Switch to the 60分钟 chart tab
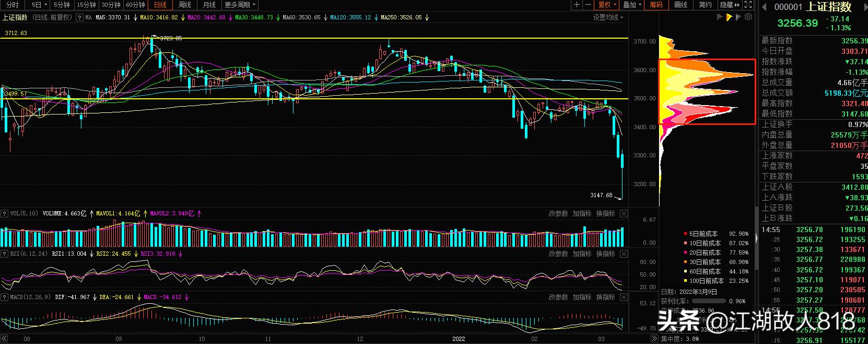This screenshot has height=344, width=868. 135,5
